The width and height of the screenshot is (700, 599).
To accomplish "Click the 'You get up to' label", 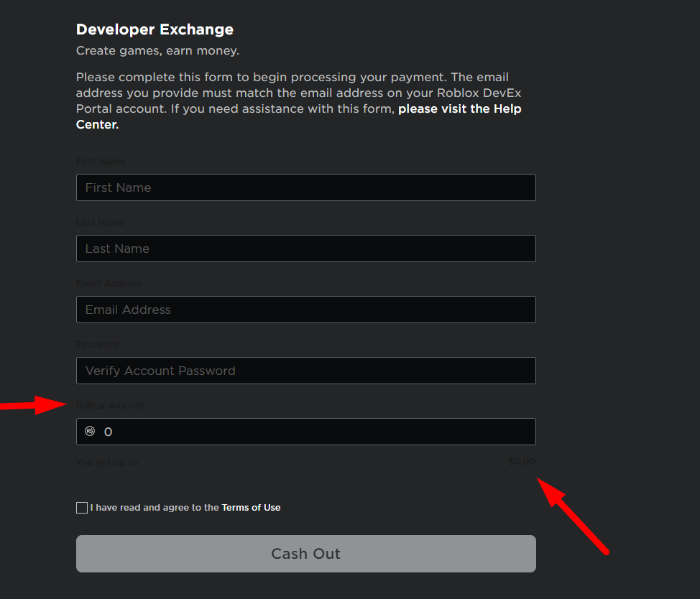I will coord(108,462).
